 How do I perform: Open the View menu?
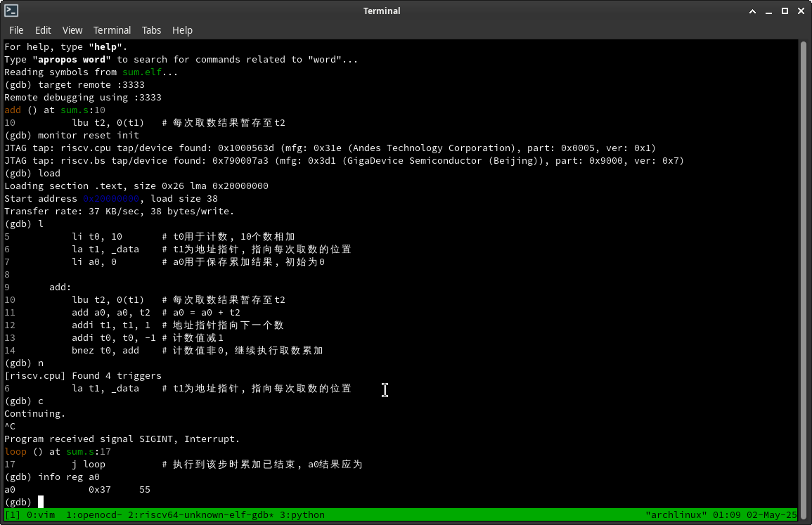[x=72, y=30]
